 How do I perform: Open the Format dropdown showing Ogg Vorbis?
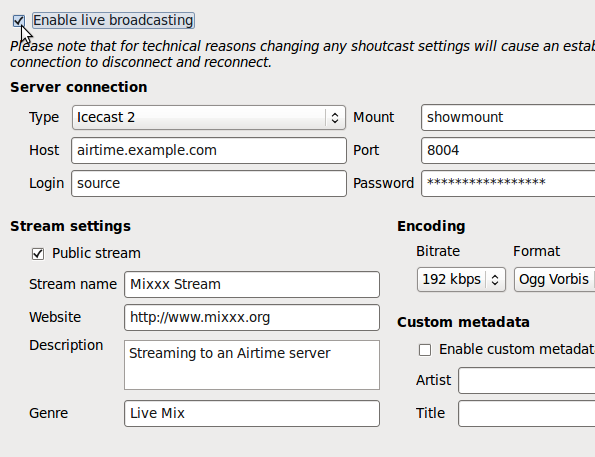[554, 280]
